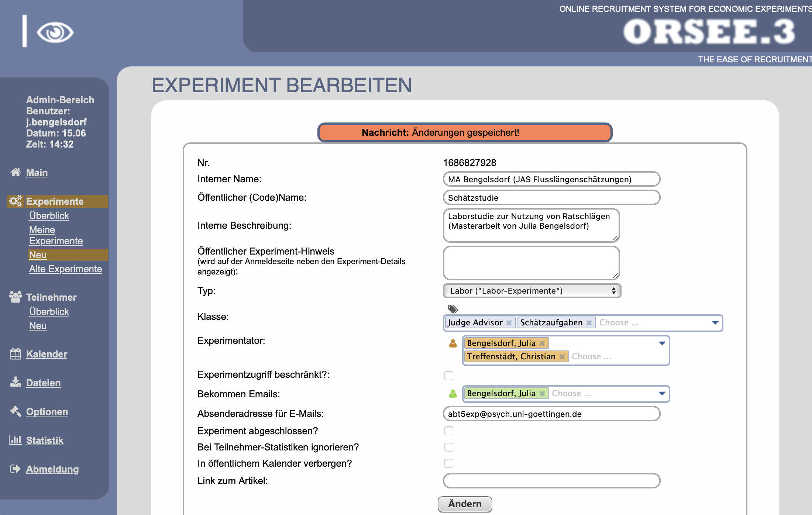
Task: Click the calendar icon beside Kalender
Action: coord(16,354)
